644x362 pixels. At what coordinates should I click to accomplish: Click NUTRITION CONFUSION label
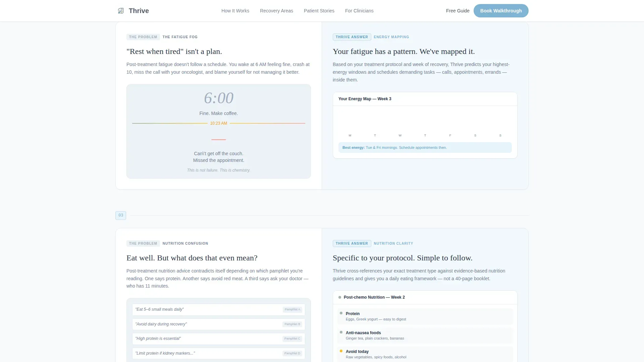coord(185,243)
